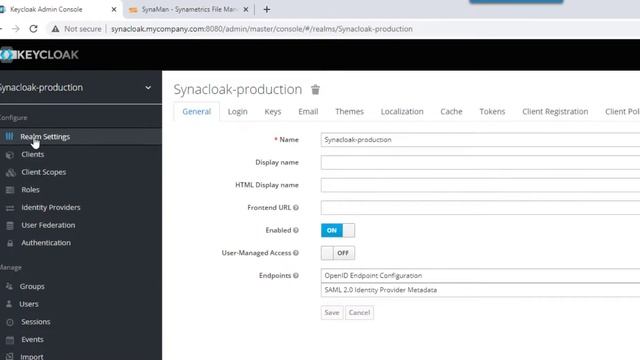Close the Keycloak Admin Console tab
Viewport: 640px width, 360px height.
pyautogui.click(x=114, y=9)
